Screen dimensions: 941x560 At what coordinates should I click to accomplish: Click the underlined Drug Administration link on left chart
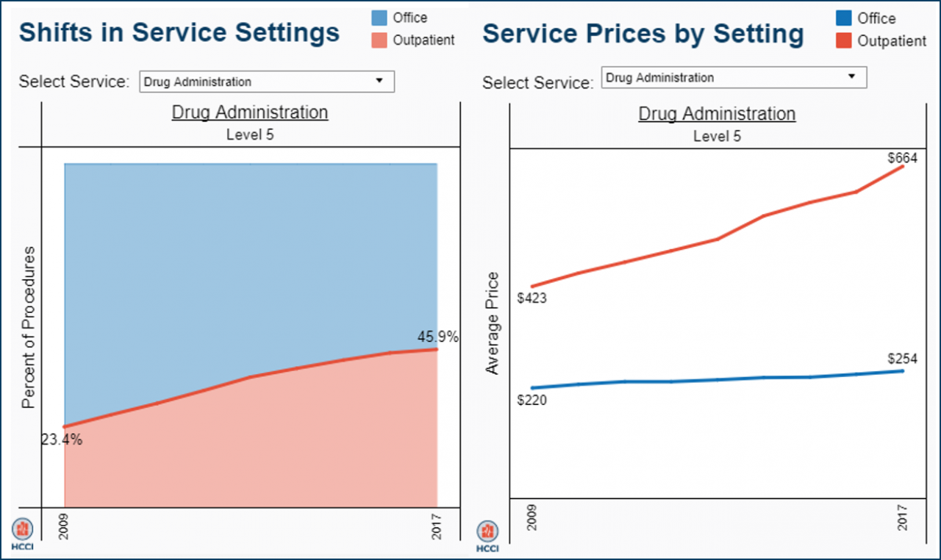pyautogui.click(x=249, y=112)
